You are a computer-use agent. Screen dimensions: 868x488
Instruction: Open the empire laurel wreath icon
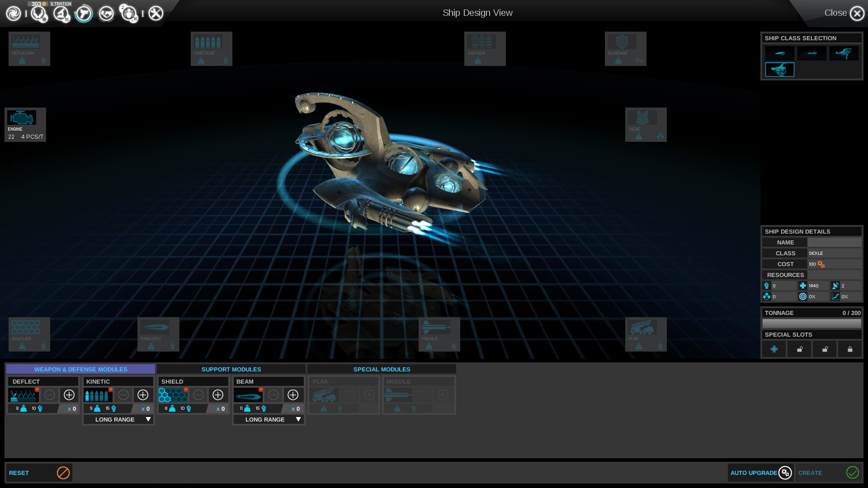[x=38, y=13]
